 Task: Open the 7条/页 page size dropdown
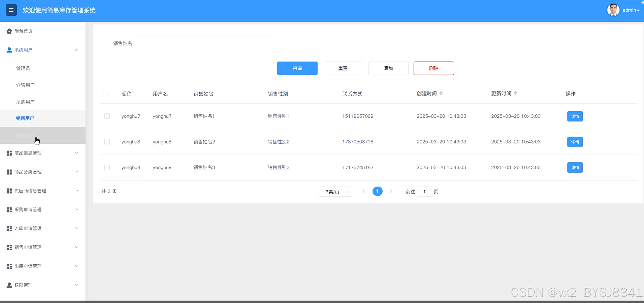pyautogui.click(x=335, y=192)
